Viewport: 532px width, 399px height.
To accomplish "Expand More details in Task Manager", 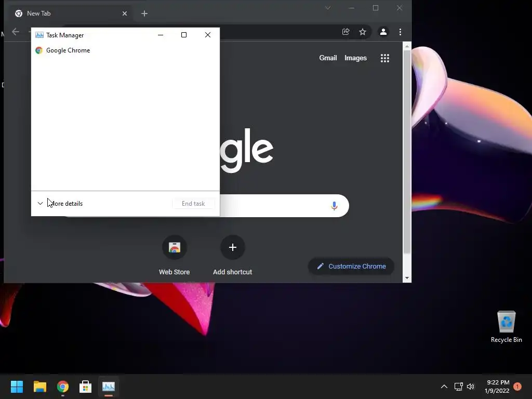I will coord(60,204).
